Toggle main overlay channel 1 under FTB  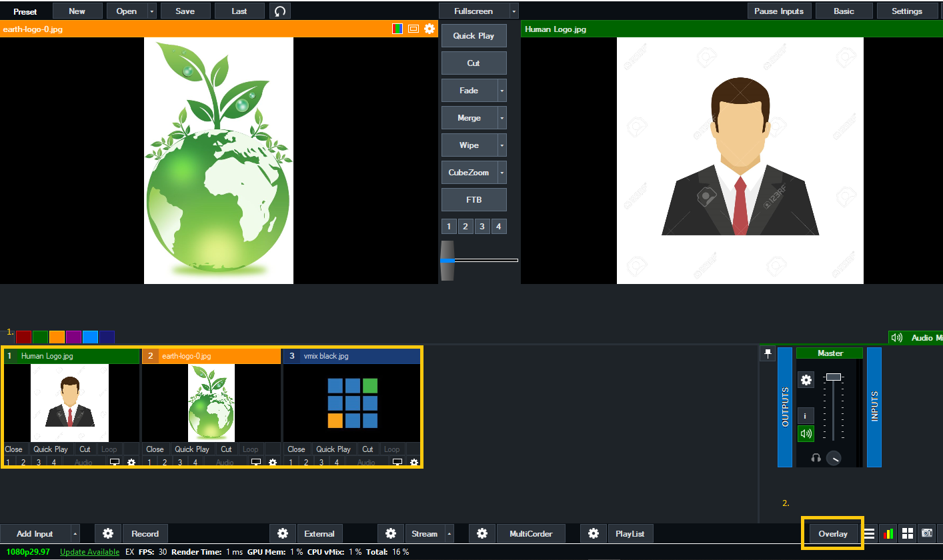[449, 227]
